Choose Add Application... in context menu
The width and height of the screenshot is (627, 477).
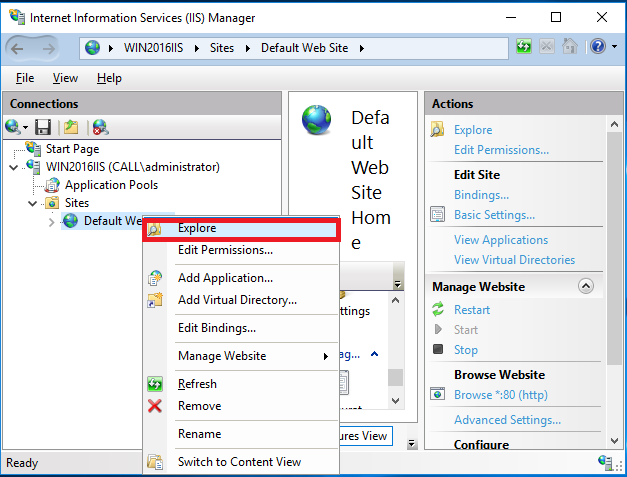241,278
